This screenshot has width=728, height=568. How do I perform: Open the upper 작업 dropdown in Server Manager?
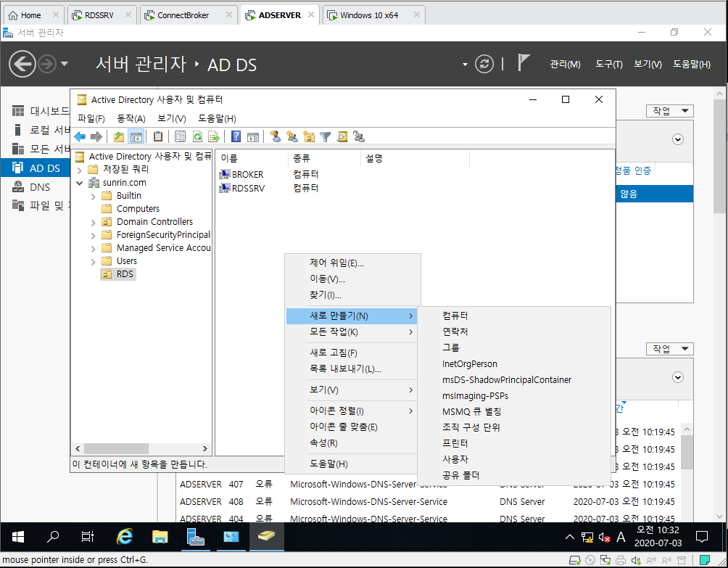pos(669,111)
